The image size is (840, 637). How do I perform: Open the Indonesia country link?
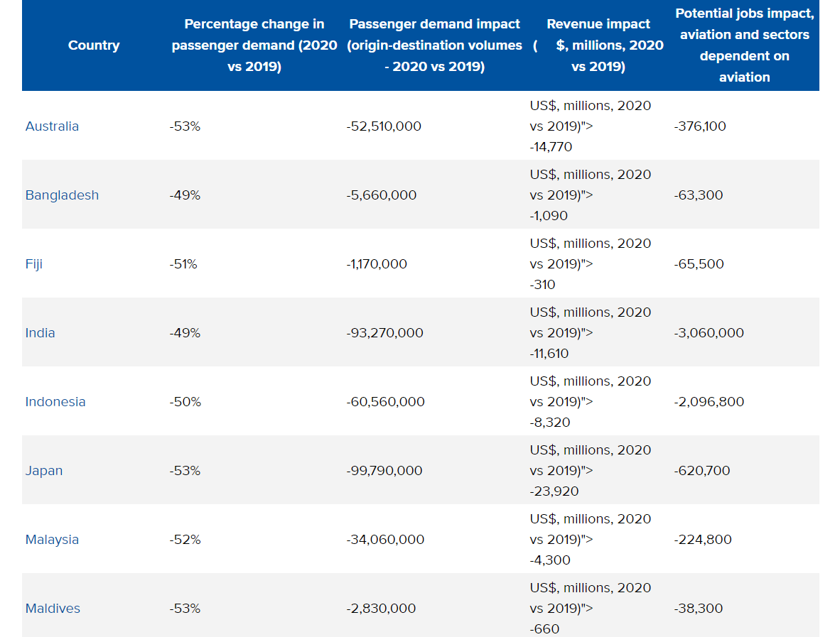tap(55, 402)
